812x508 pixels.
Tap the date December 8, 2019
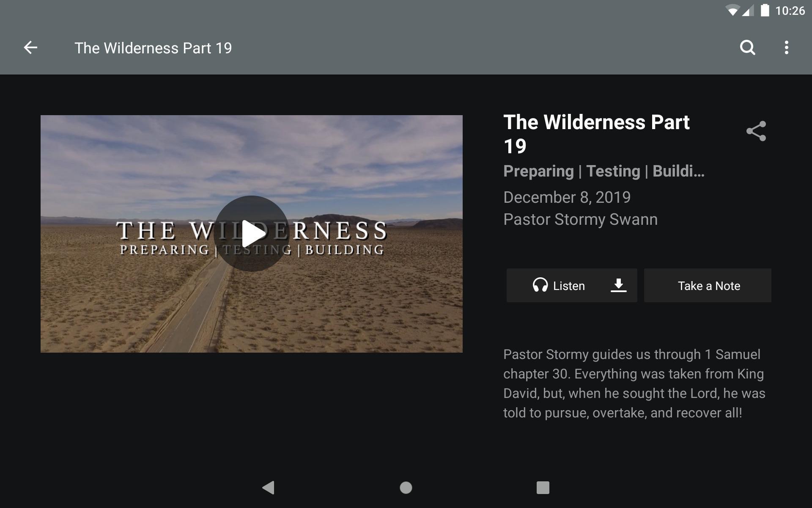tap(567, 197)
